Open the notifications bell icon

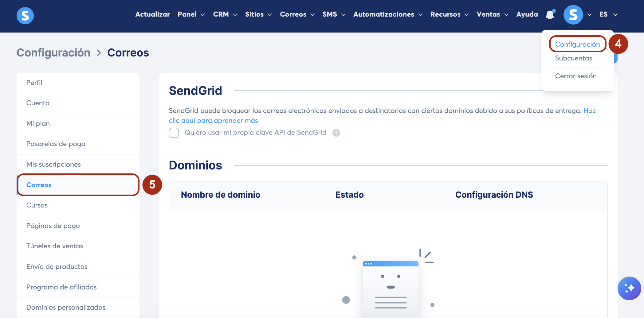point(550,14)
